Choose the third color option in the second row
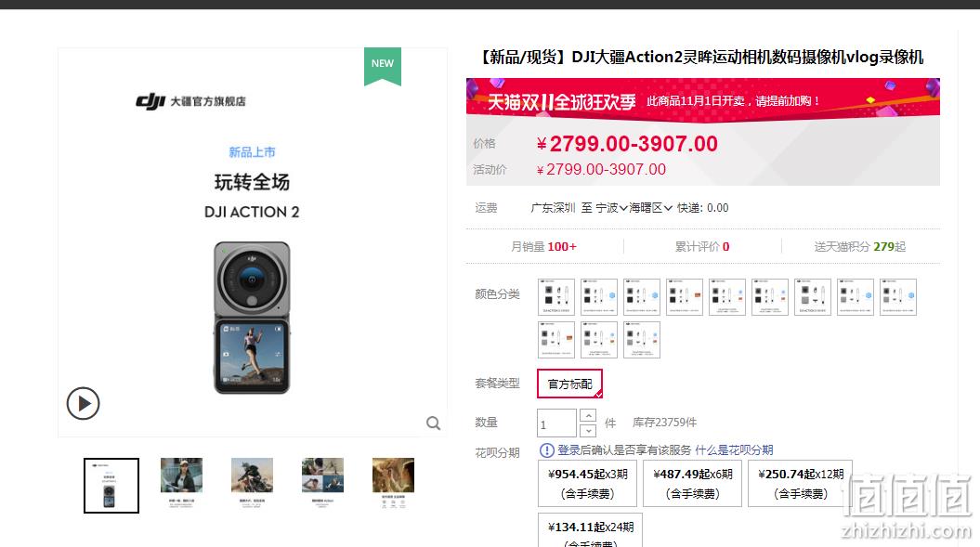This screenshot has height=547, width=980. click(642, 340)
